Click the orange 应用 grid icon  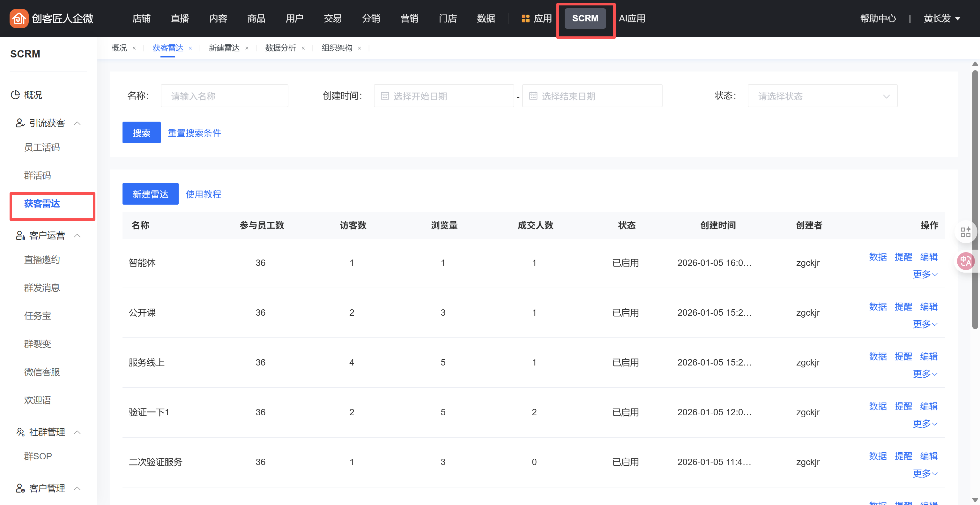[525, 18]
